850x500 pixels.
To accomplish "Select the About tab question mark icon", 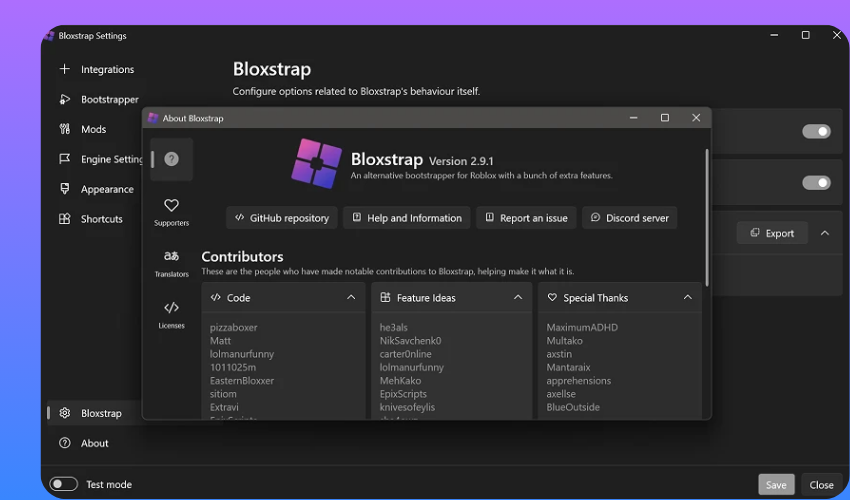I will point(171,159).
